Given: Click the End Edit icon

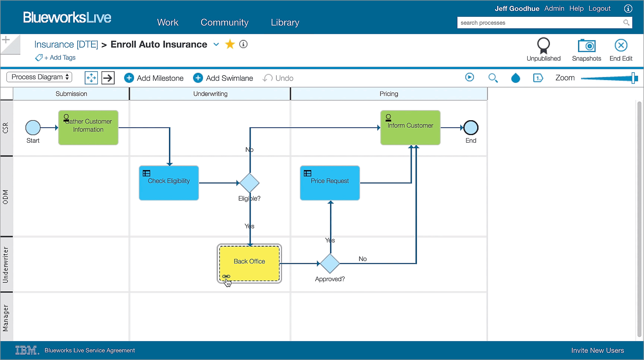Looking at the screenshot, I should coord(621,46).
